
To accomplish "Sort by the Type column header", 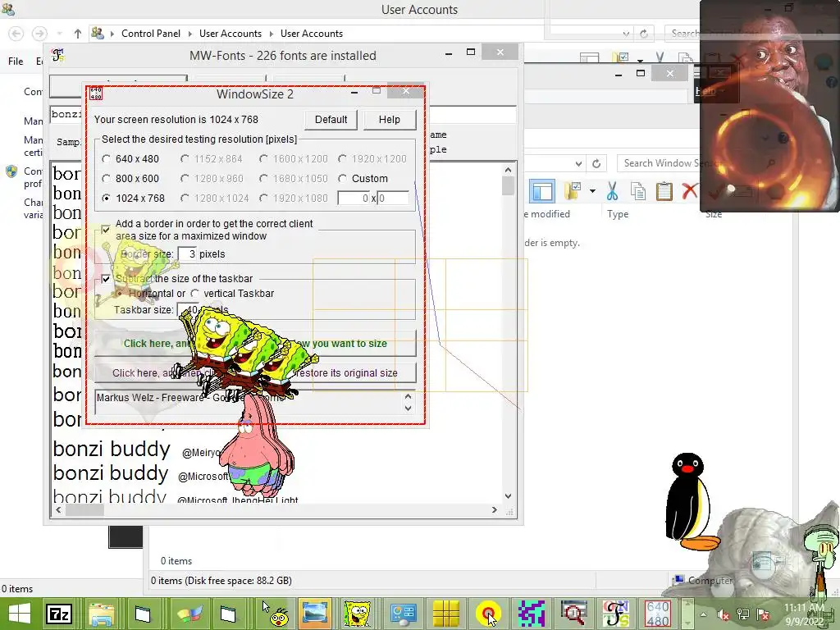I will (618, 214).
